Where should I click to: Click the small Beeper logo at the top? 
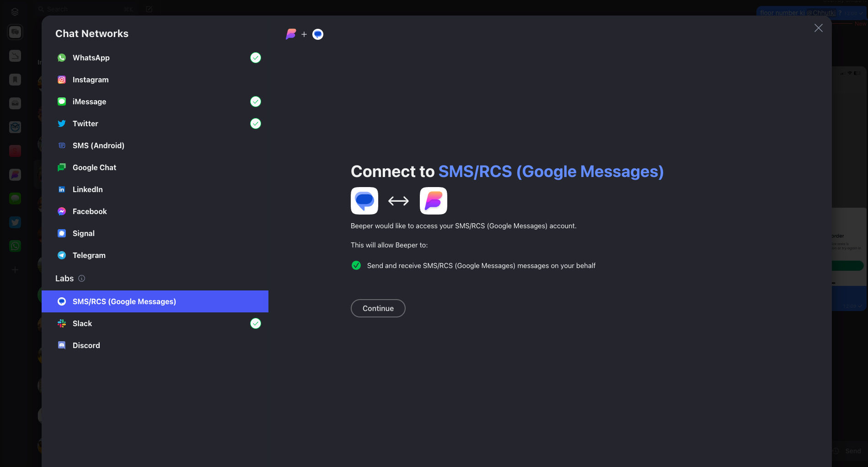291,34
